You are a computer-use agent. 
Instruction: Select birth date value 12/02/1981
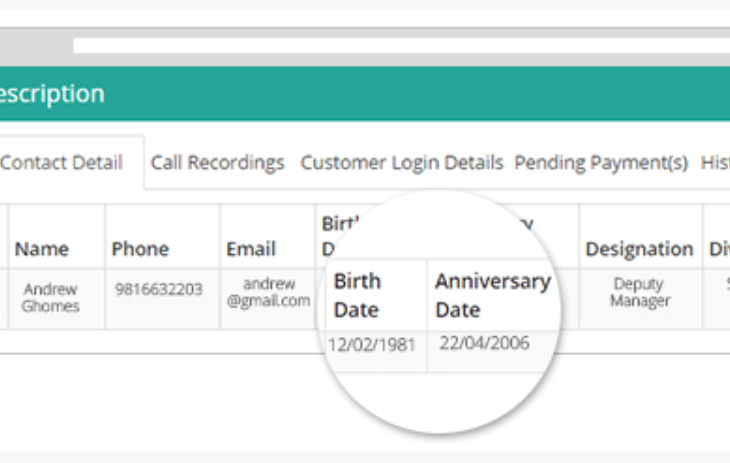point(372,345)
